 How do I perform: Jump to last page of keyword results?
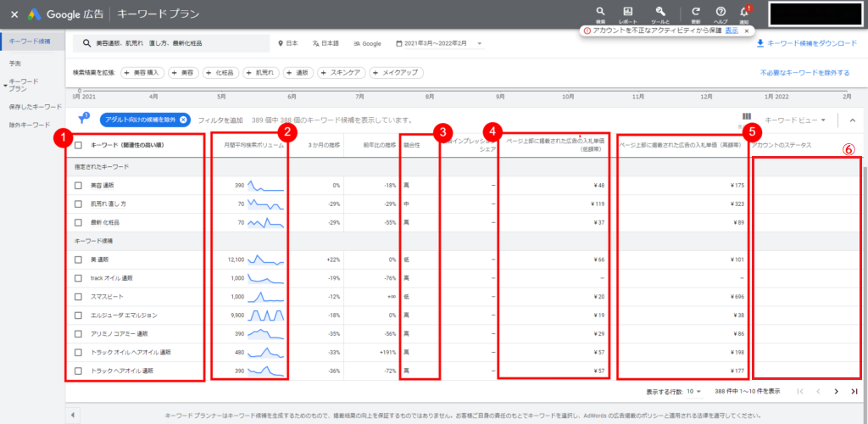[x=854, y=391]
